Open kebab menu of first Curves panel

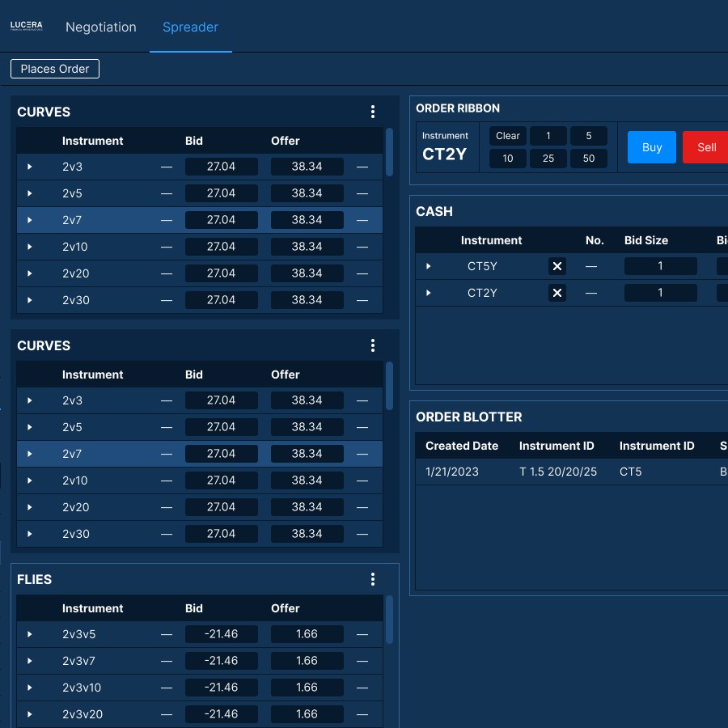(372, 112)
